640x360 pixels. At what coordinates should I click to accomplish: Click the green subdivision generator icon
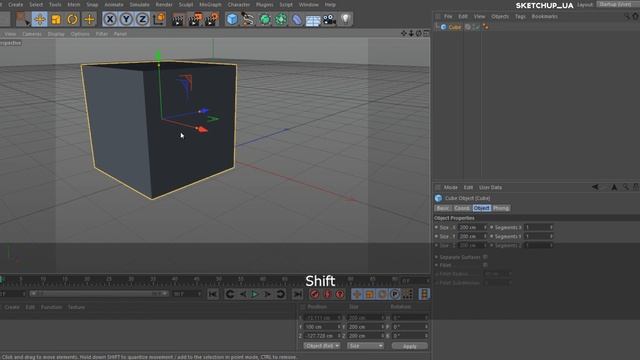tap(264, 19)
